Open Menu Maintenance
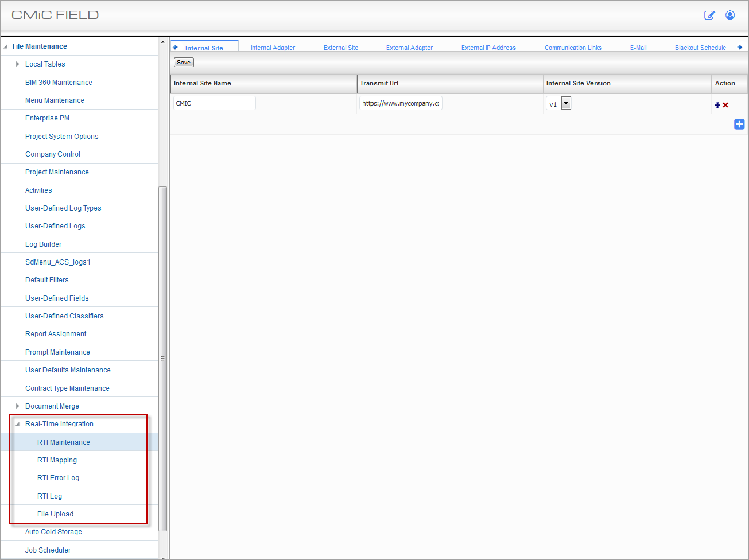Screen dimensions: 749x560 (x=55, y=100)
